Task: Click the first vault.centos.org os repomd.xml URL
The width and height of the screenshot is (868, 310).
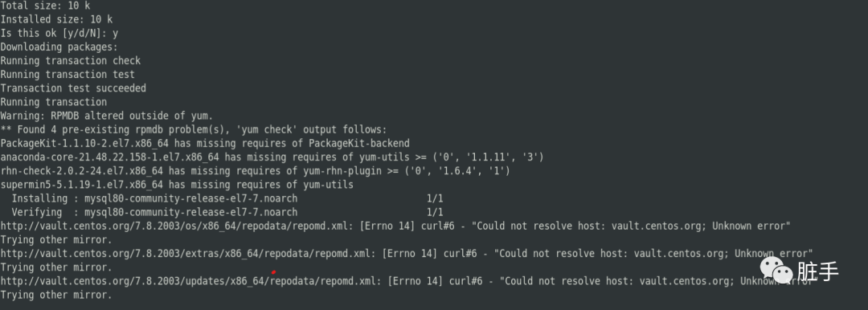Action: tap(177, 226)
